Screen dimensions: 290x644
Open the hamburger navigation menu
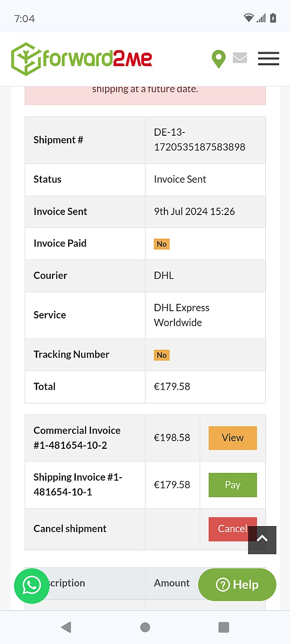pyautogui.click(x=268, y=58)
